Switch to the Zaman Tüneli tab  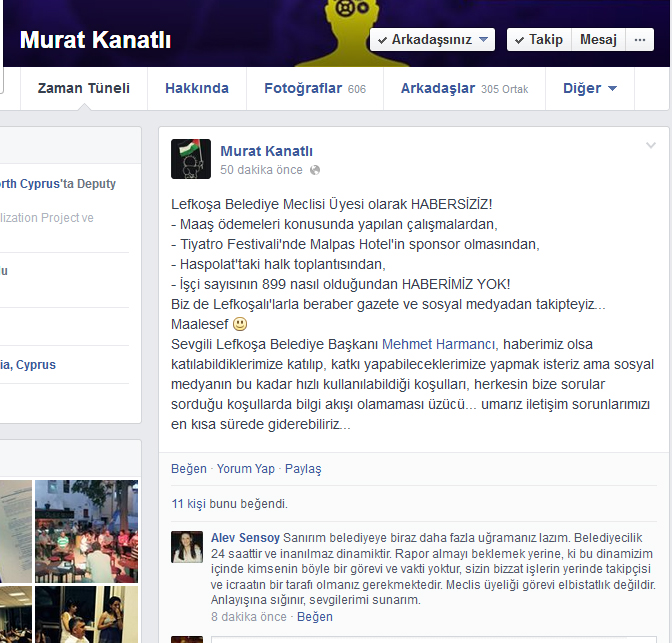[x=84, y=88]
